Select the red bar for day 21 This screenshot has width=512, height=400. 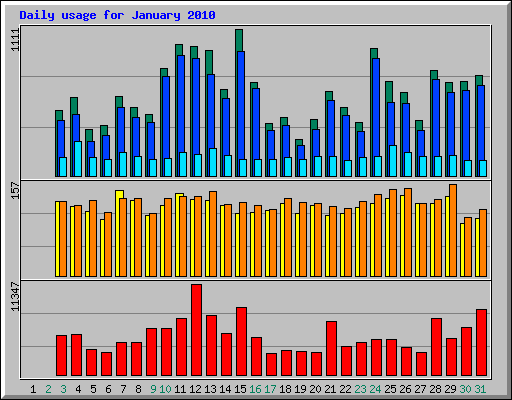click(x=331, y=349)
